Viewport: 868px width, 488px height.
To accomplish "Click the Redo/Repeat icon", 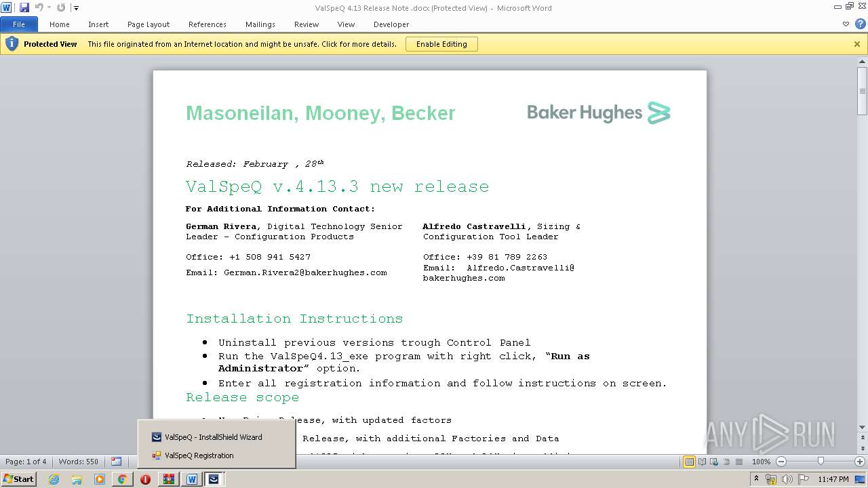I will [61, 7].
